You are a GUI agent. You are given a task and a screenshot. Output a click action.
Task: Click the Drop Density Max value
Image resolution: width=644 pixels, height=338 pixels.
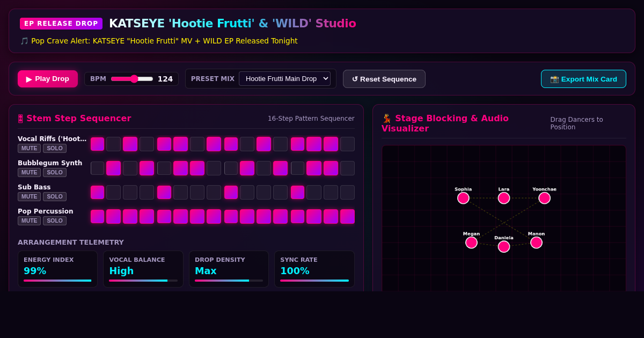point(206,271)
